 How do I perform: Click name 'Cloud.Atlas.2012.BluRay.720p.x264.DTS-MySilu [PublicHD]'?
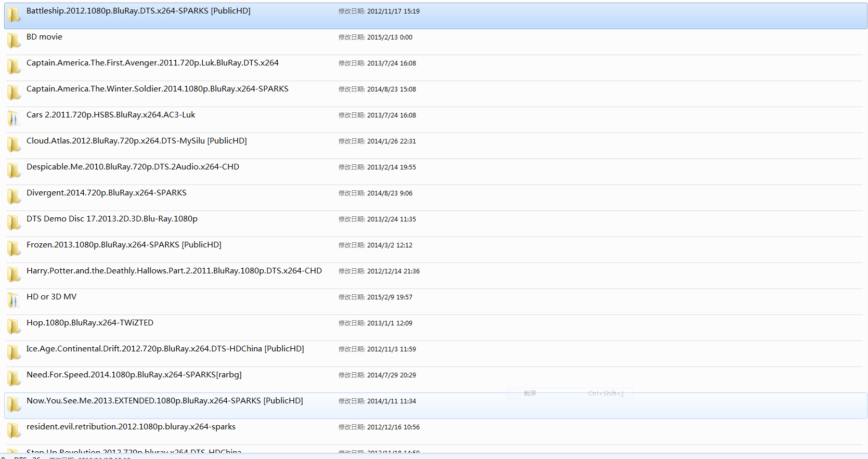tap(137, 141)
